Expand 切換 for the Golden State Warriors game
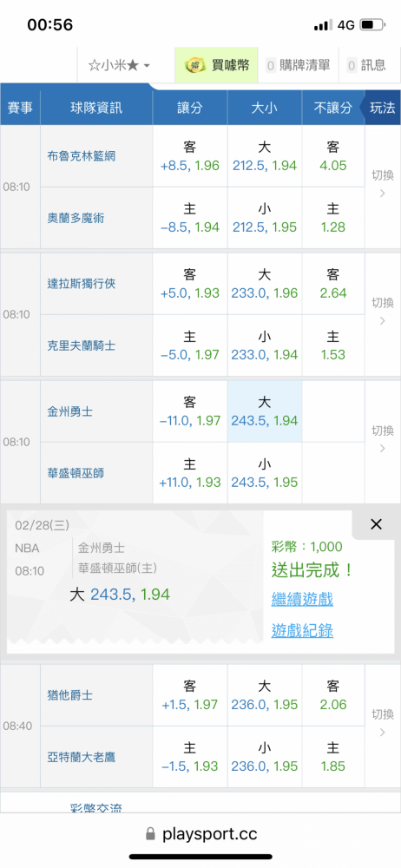Screen dimensions: 401x868 [383, 439]
